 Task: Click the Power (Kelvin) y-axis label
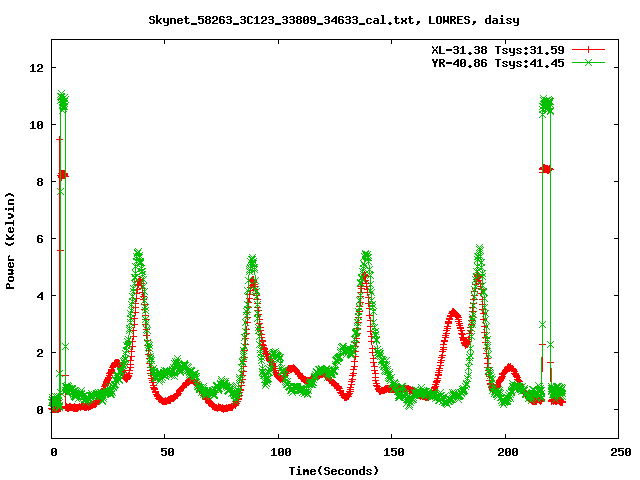point(10,241)
